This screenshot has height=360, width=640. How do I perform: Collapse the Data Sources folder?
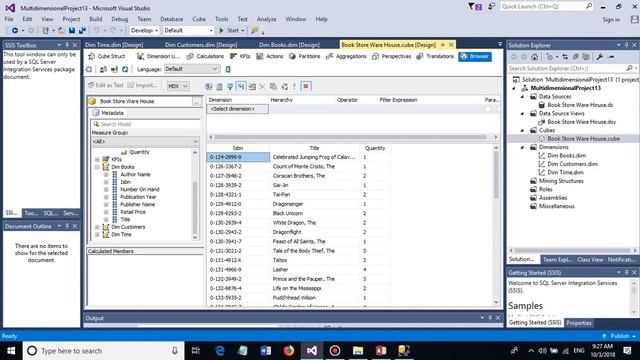click(x=522, y=97)
